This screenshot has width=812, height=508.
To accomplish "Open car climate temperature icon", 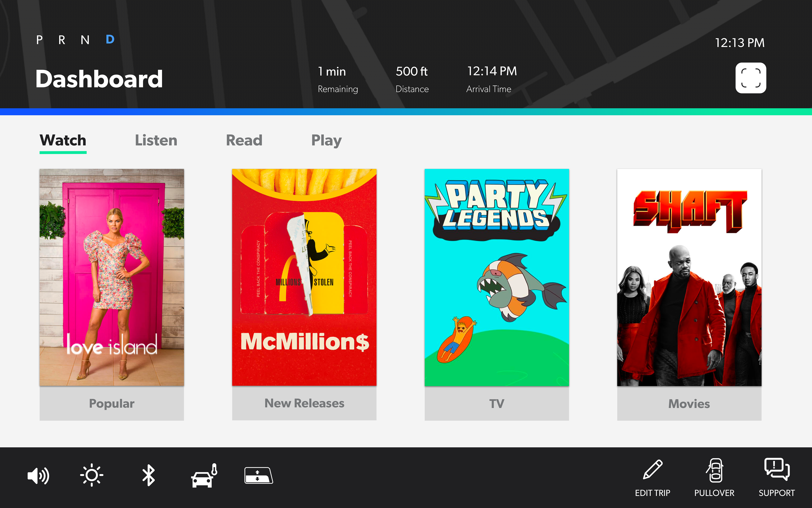I will [x=204, y=475].
